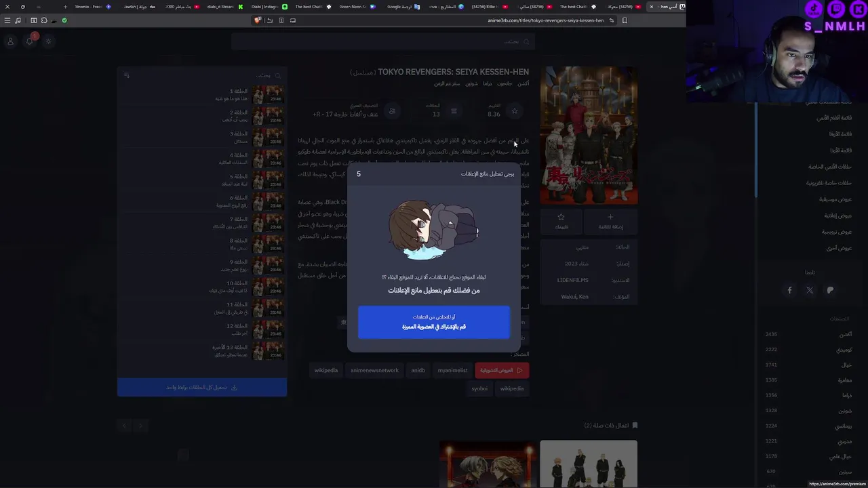The height and width of the screenshot is (488, 868).
Task: Switch to the Google ترجمة browser tab
Action: [403, 7]
